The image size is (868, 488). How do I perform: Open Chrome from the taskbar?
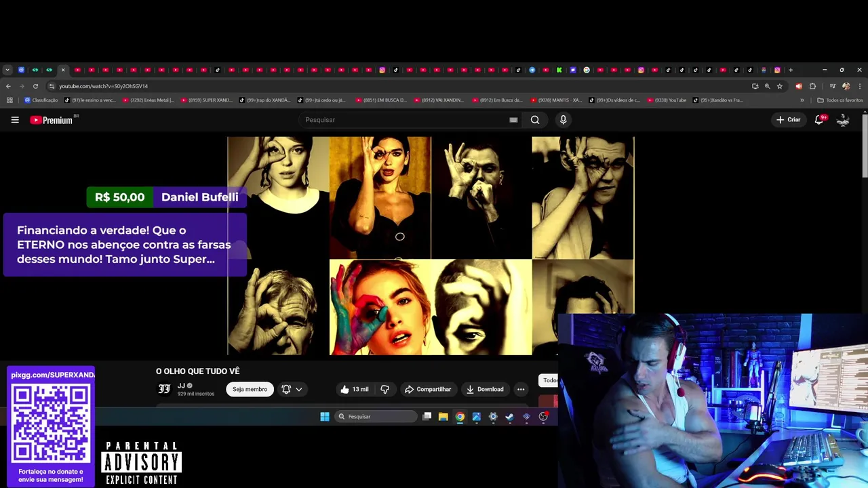pyautogui.click(x=460, y=417)
